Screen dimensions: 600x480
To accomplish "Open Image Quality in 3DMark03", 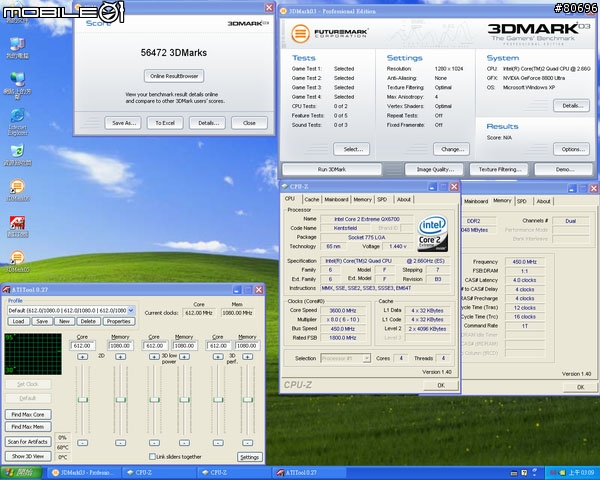I will click(435, 169).
